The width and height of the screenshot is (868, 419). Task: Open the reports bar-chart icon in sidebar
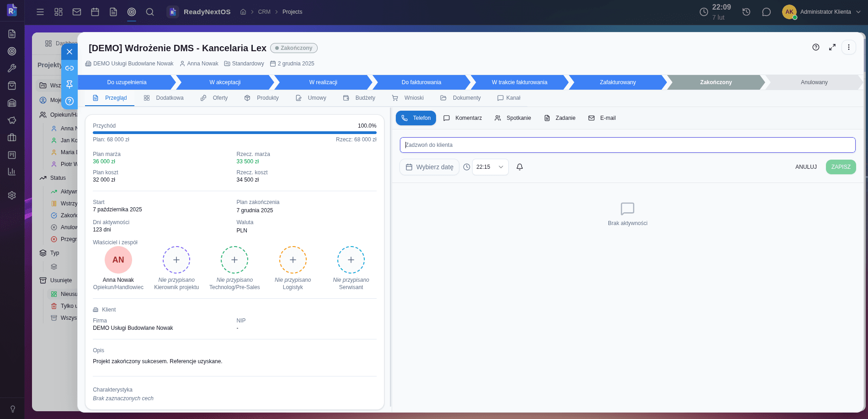click(12, 172)
